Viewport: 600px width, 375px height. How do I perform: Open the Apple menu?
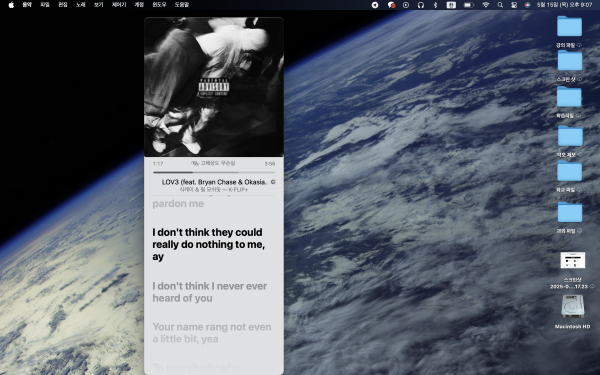(x=11, y=5)
